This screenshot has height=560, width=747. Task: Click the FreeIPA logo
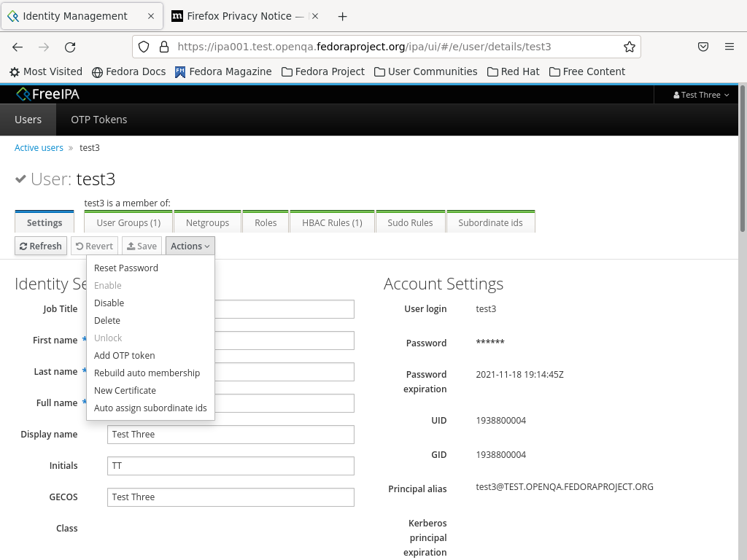47,94
